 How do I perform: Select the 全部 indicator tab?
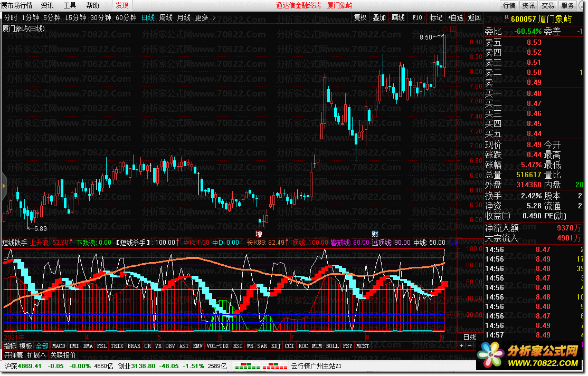point(42,346)
